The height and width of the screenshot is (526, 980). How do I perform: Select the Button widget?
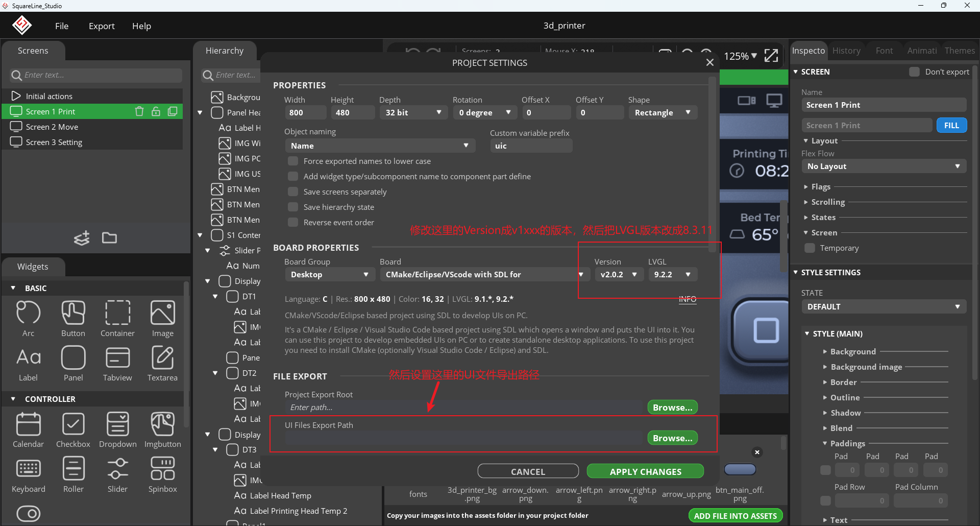click(73, 319)
